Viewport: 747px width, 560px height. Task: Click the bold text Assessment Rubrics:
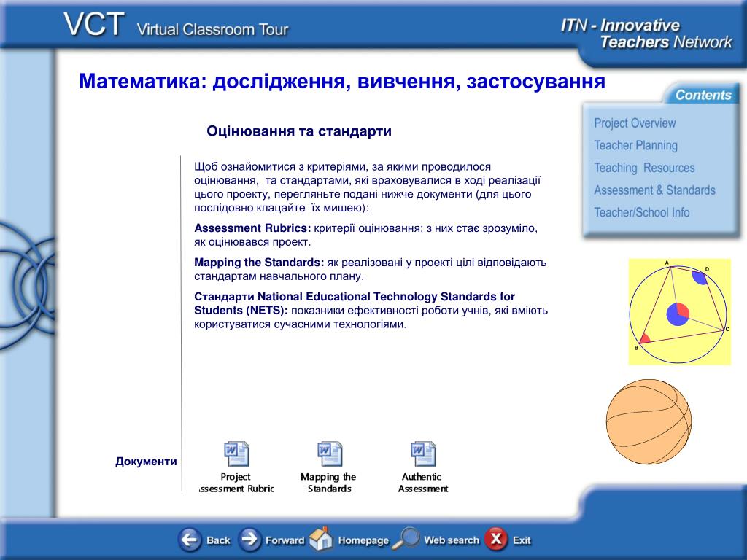[x=252, y=228]
